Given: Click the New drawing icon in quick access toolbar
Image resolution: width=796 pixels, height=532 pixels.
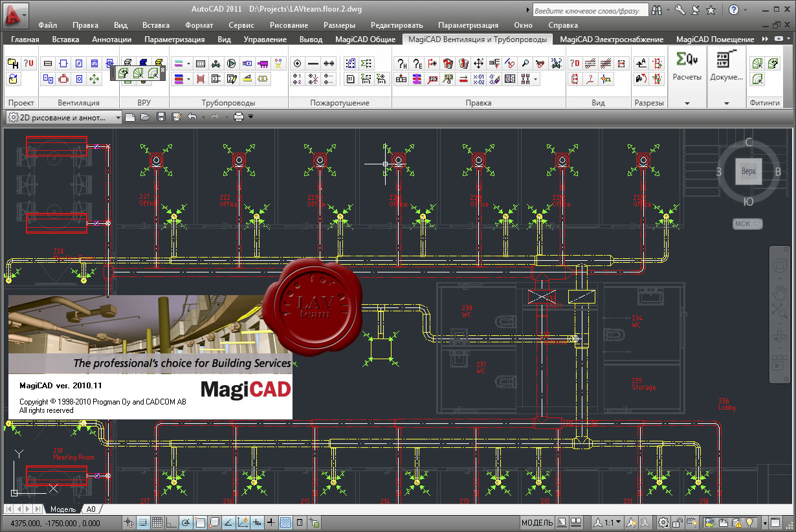Looking at the screenshot, I should tap(130, 117).
